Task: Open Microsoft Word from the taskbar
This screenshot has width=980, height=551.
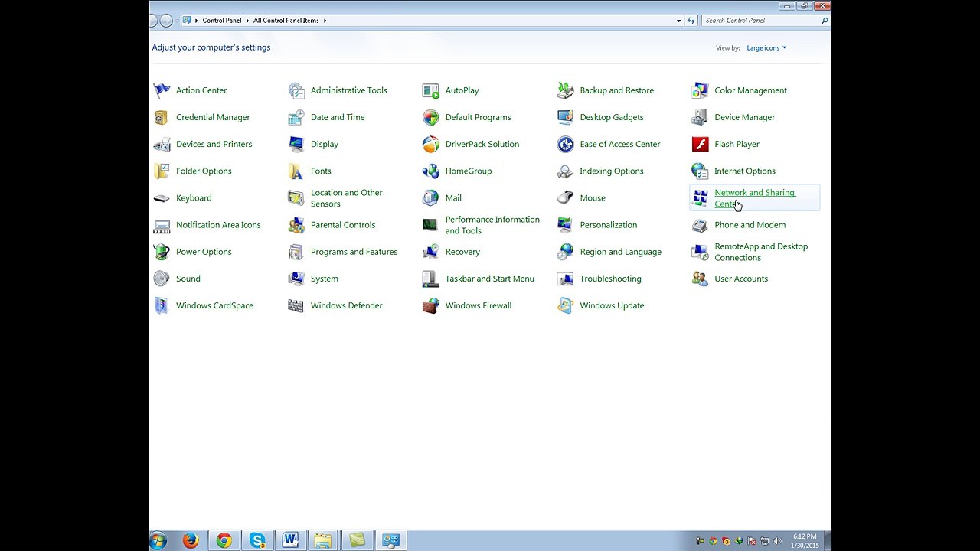Action: point(290,541)
